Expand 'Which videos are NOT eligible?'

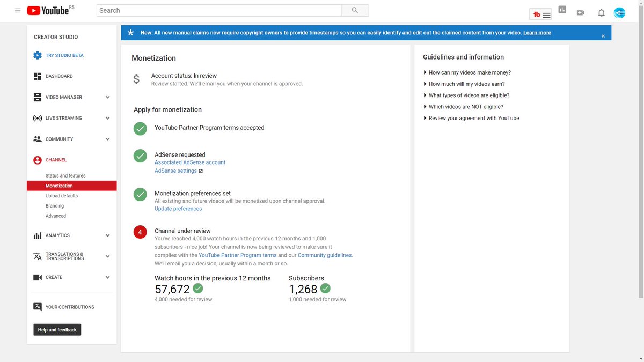(463, 107)
